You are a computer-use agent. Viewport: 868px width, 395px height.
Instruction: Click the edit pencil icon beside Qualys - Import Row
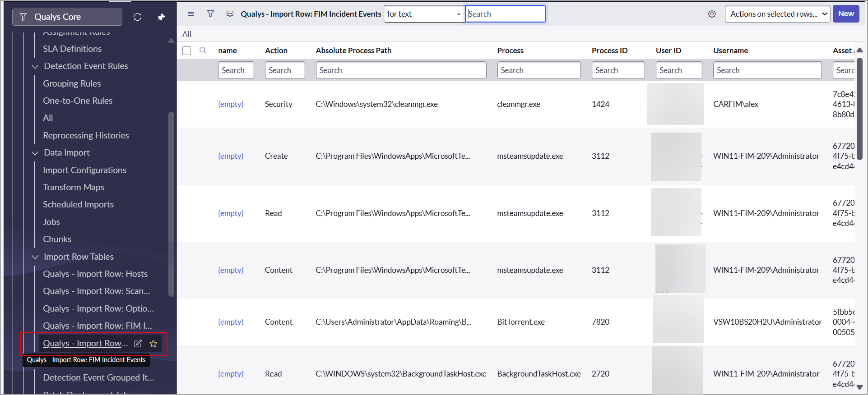(138, 344)
